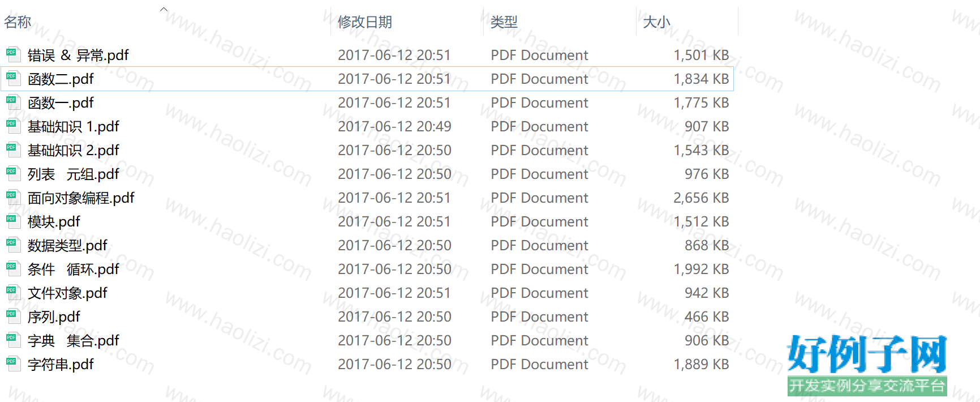Screen dimensions: 980x402
Task: Sort by 大小 column header
Action: 657,22
